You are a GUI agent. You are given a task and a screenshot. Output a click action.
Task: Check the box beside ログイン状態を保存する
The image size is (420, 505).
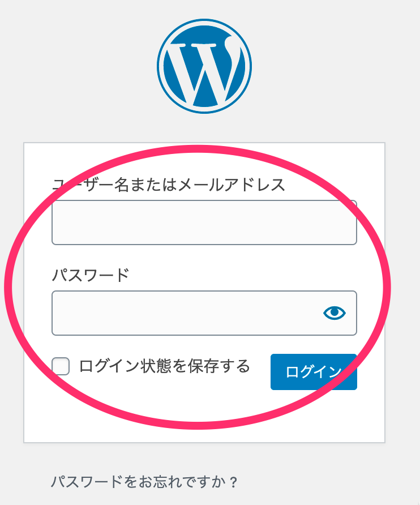point(61,366)
